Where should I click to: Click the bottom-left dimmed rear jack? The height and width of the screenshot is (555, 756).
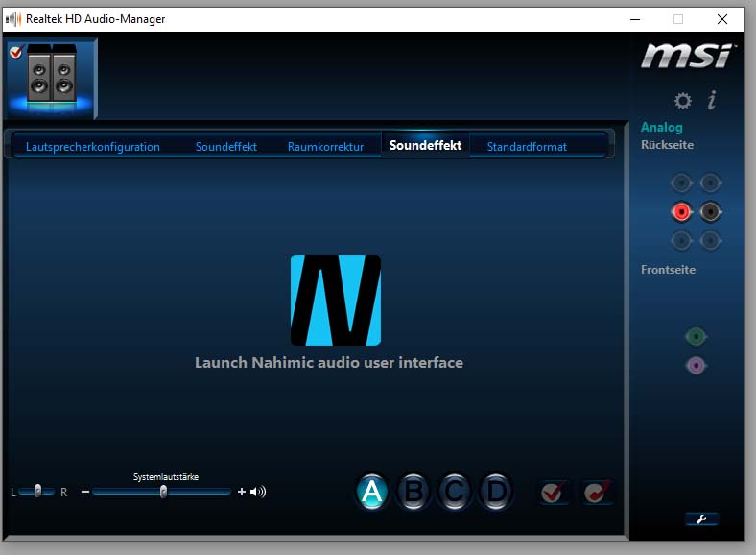click(x=681, y=241)
